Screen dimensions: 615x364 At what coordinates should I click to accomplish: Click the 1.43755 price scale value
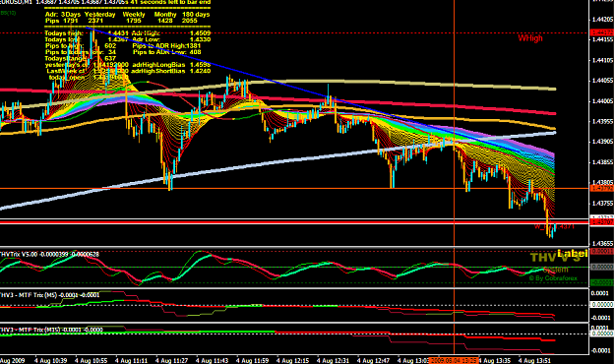[x=603, y=204]
